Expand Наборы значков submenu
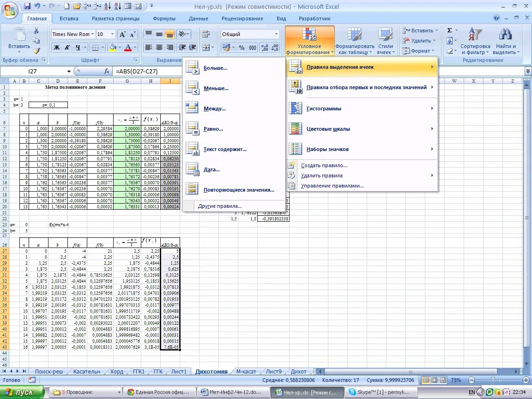 click(362, 149)
